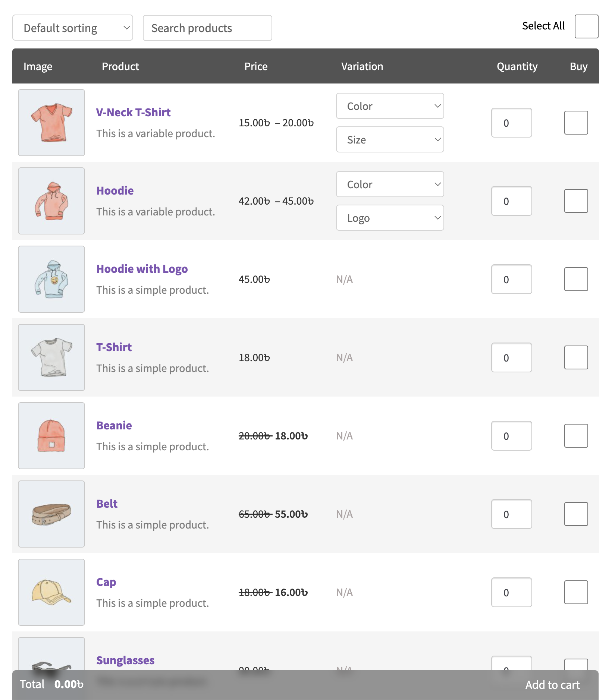615x700 pixels.
Task: Open the Hoodie with Logo product link
Action: click(142, 268)
